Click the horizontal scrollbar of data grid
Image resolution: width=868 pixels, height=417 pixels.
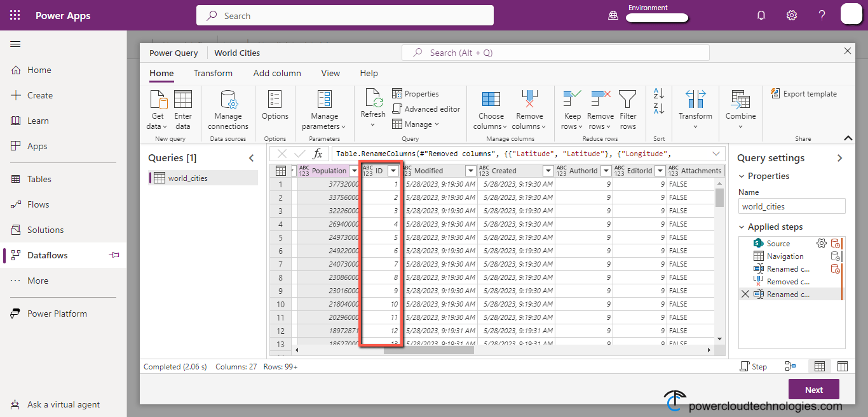429,350
